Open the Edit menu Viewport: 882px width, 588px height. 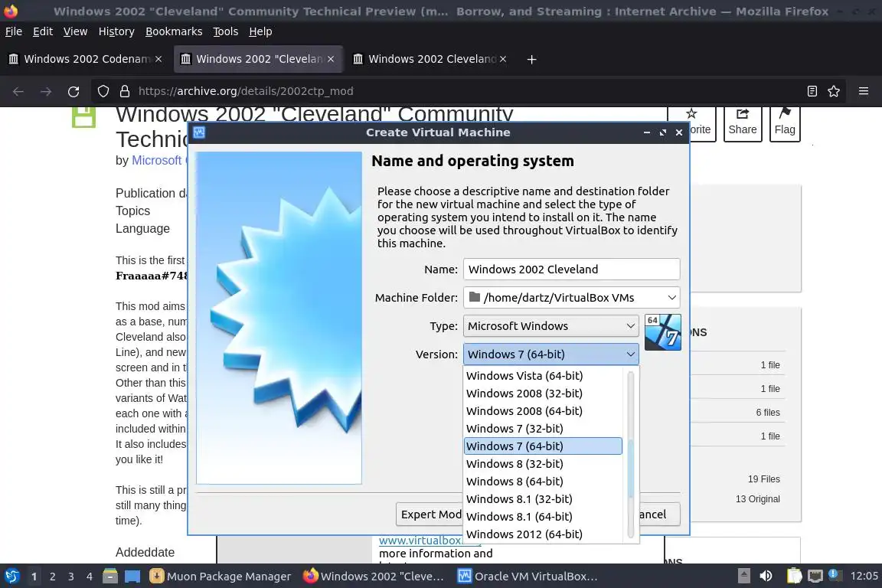(43, 31)
